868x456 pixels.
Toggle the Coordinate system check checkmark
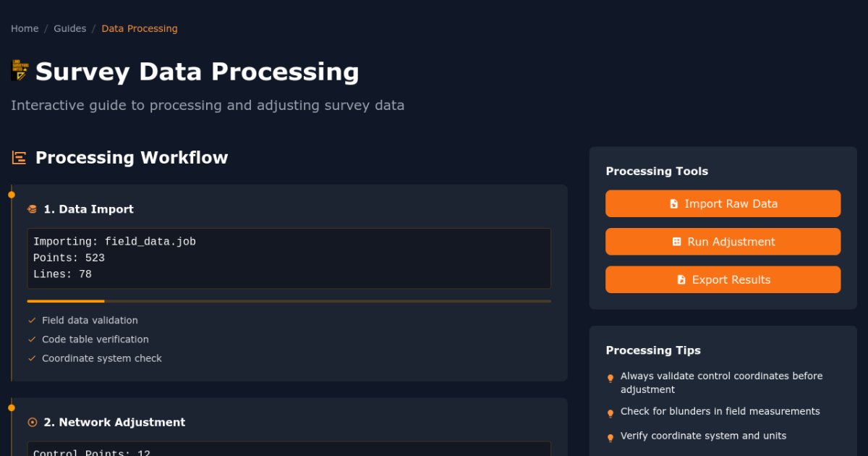pyautogui.click(x=31, y=358)
